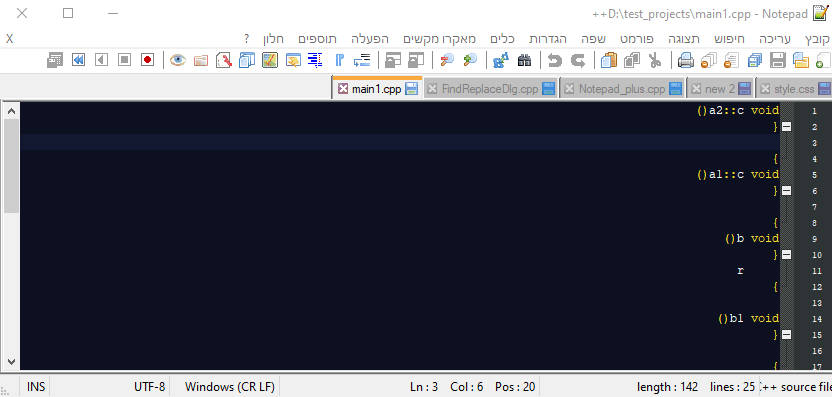Viewport: 832px width, 397px height.
Task: Open the User Defined Language icon
Action: coord(293,60)
